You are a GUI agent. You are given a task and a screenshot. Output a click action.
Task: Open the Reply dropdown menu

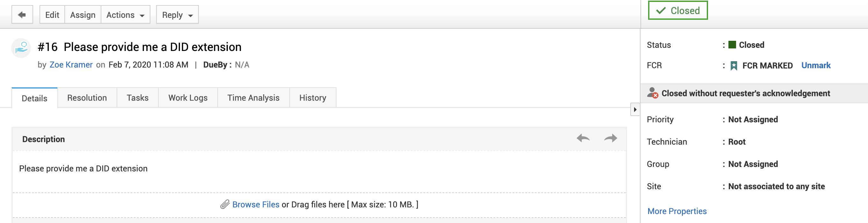pos(177,15)
